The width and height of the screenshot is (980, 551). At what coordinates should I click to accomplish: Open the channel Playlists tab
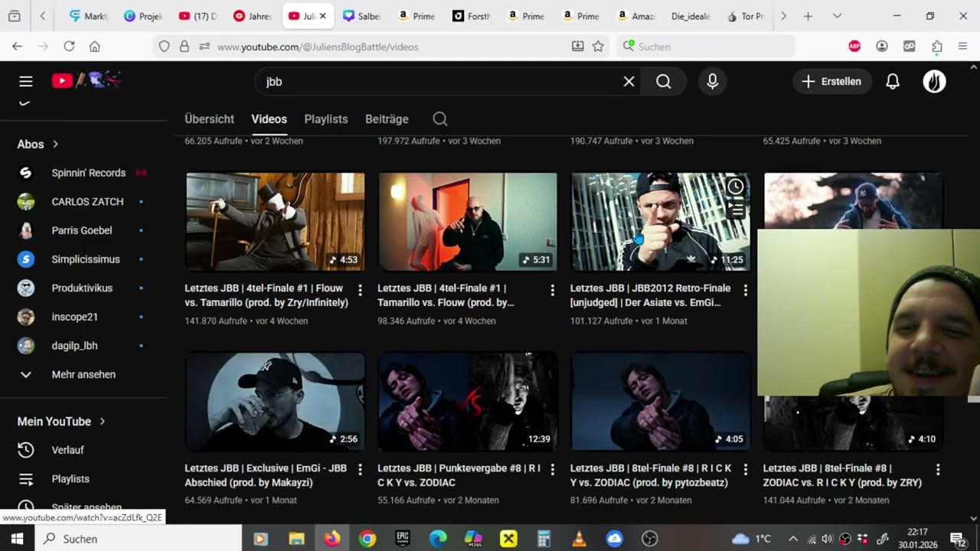[326, 119]
